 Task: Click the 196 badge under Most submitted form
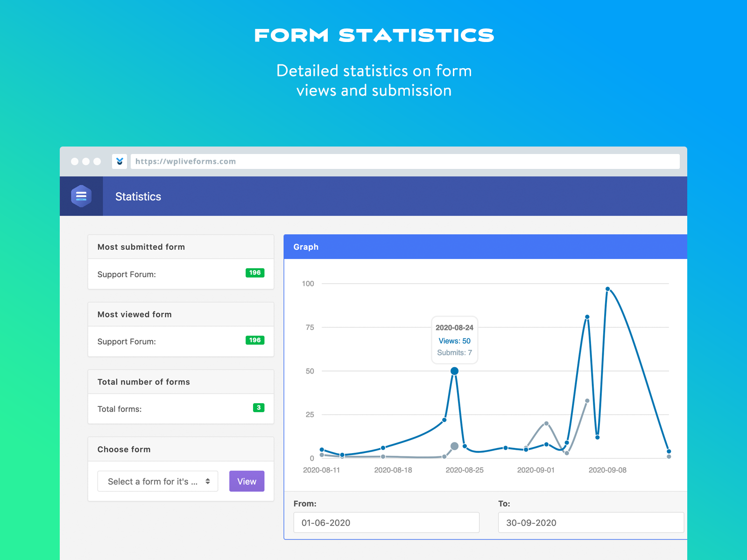tap(255, 273)
